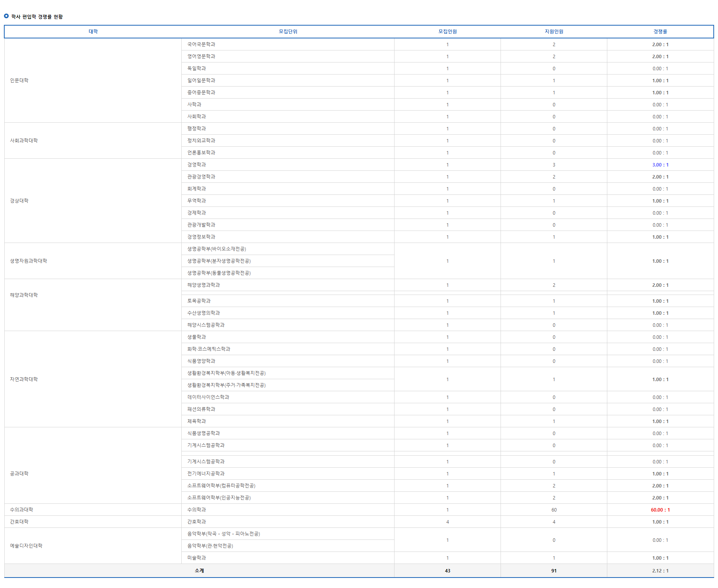
Task: Click the red 60.00 : 1 competition ratio
Action: 660,510
